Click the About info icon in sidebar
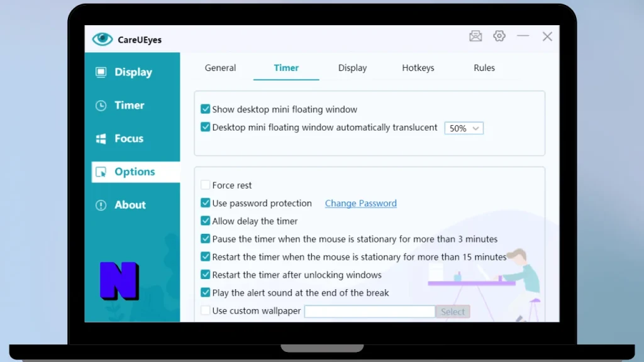 click(101, 206)
